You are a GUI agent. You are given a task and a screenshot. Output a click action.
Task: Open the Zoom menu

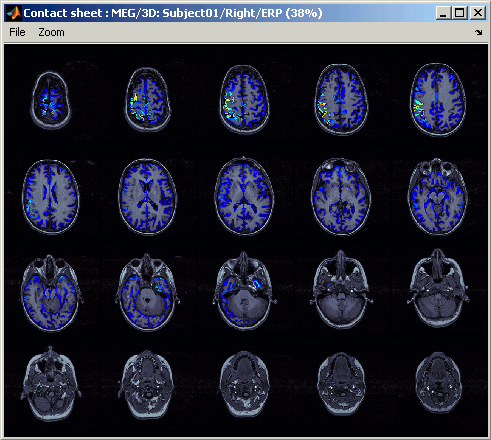[51, 32]
